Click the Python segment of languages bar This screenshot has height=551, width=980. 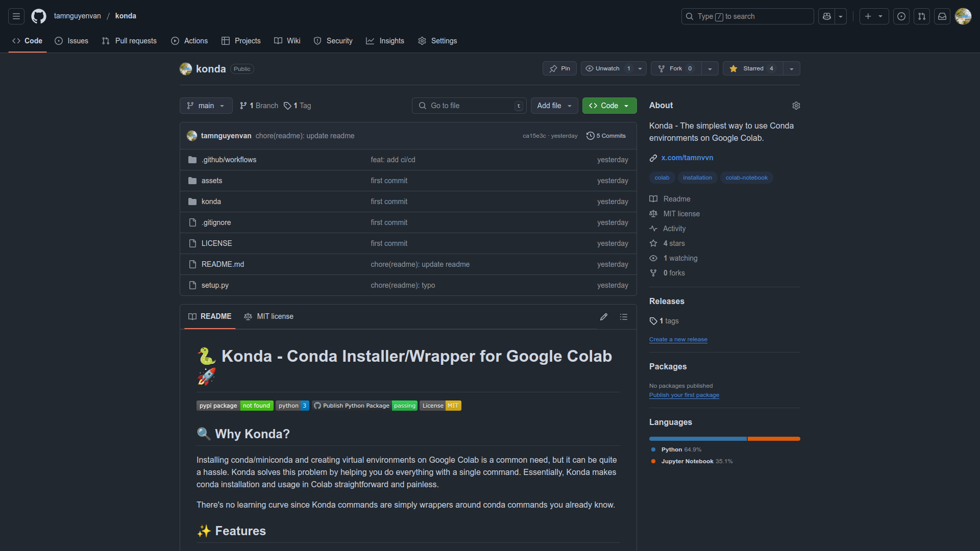click(698, 439)
